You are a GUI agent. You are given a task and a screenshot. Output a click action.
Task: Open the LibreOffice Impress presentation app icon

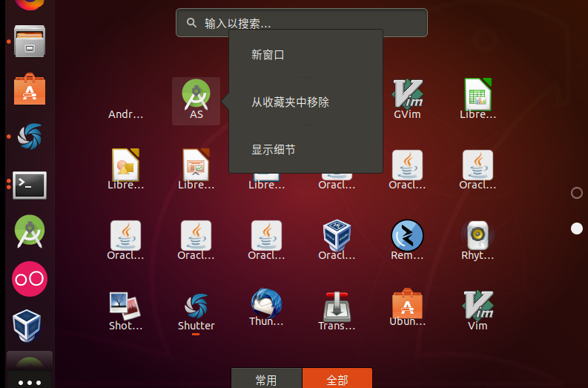click(x=196, y=170)
